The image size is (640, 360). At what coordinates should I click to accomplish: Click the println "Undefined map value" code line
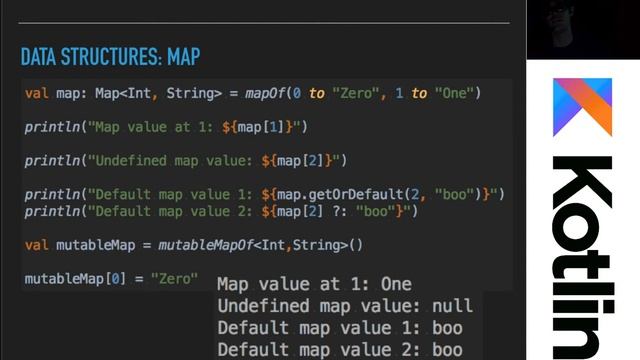(186, 160)
